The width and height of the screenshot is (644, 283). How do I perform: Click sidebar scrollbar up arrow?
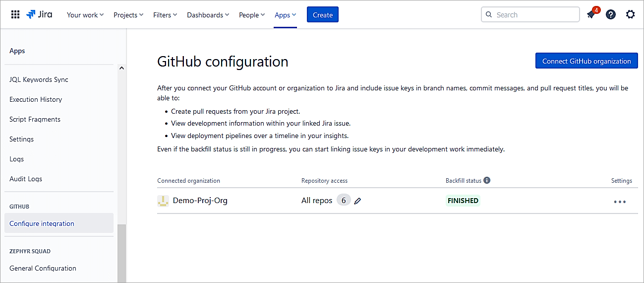(121, 69)
